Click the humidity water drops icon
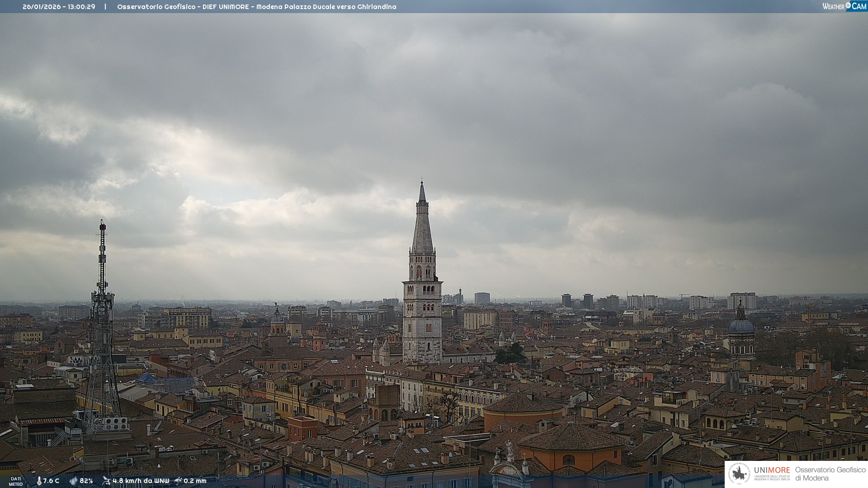Viewport: 868px width, 488px height. pyautogui.click(x=73, y=481)
